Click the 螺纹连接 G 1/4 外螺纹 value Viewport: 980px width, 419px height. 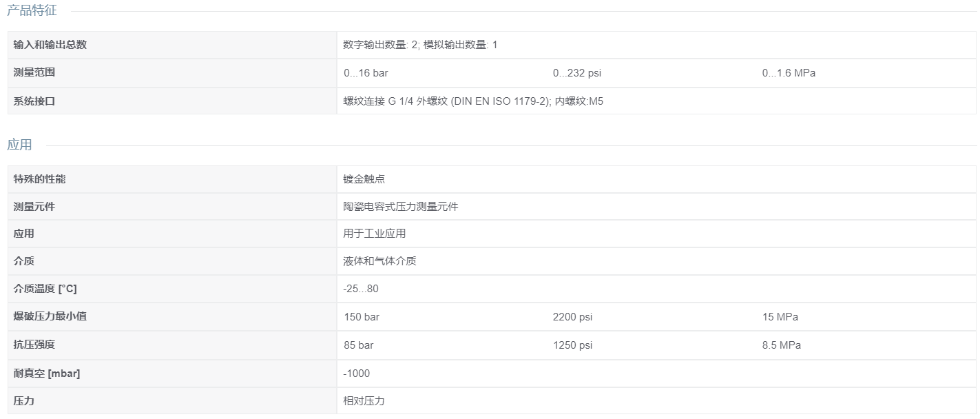click(x=473, y=101)
